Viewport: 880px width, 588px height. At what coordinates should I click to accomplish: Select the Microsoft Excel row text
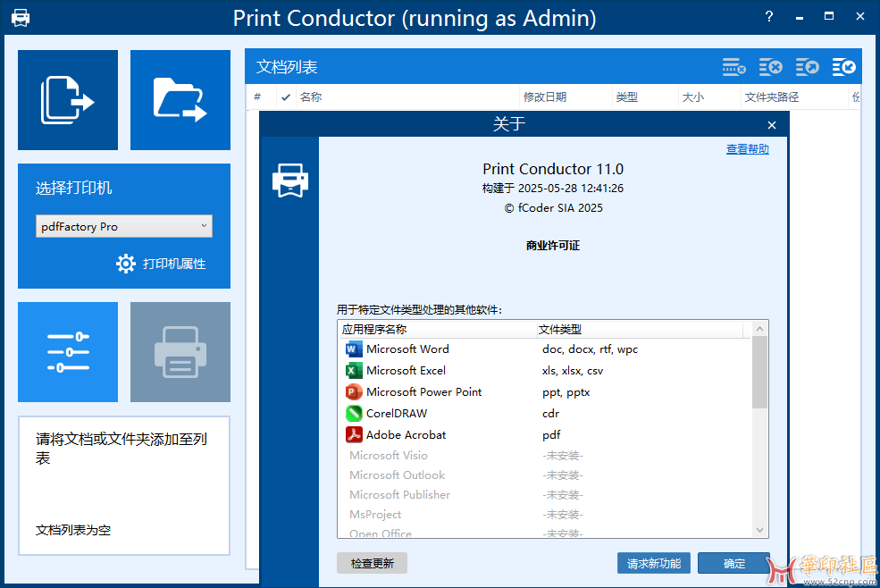click(x=406, y=371)
